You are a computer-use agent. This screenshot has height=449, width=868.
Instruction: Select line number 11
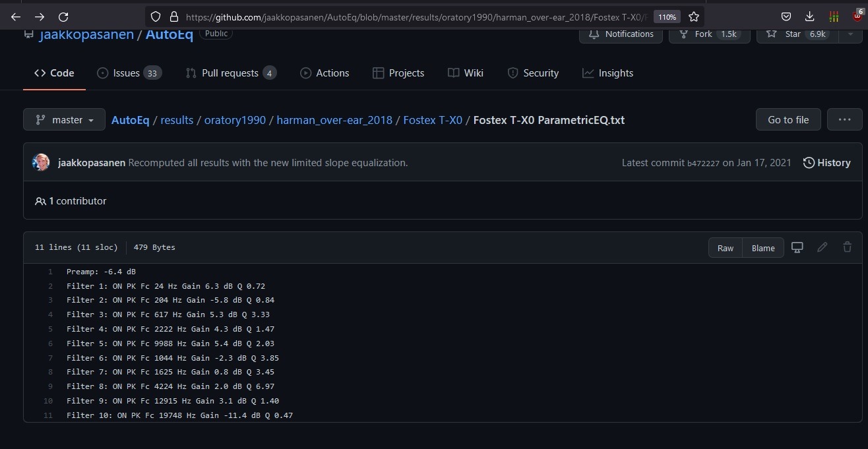pyautogui.click(x=47, y=415)
